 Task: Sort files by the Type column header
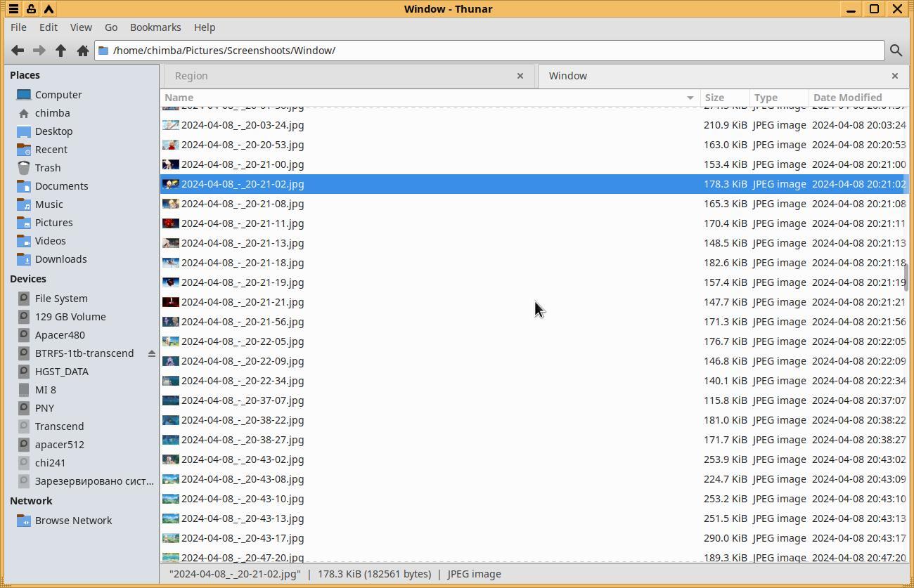pos(779,98)
